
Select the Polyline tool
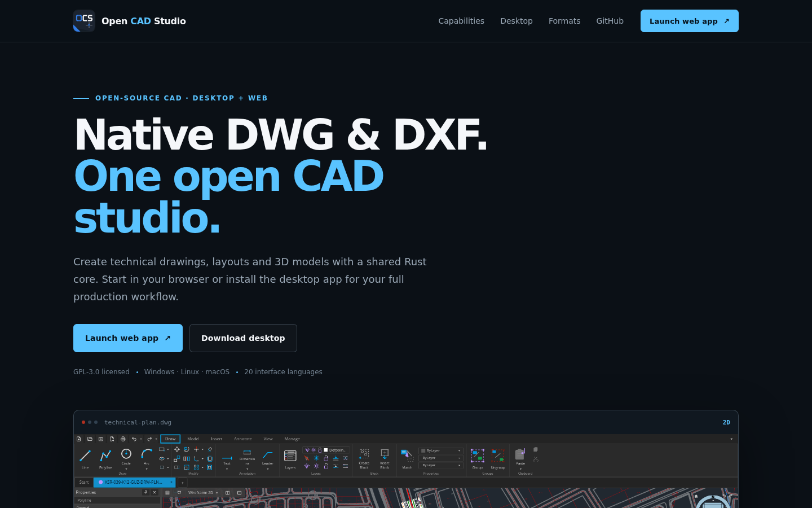pos(105,458)
